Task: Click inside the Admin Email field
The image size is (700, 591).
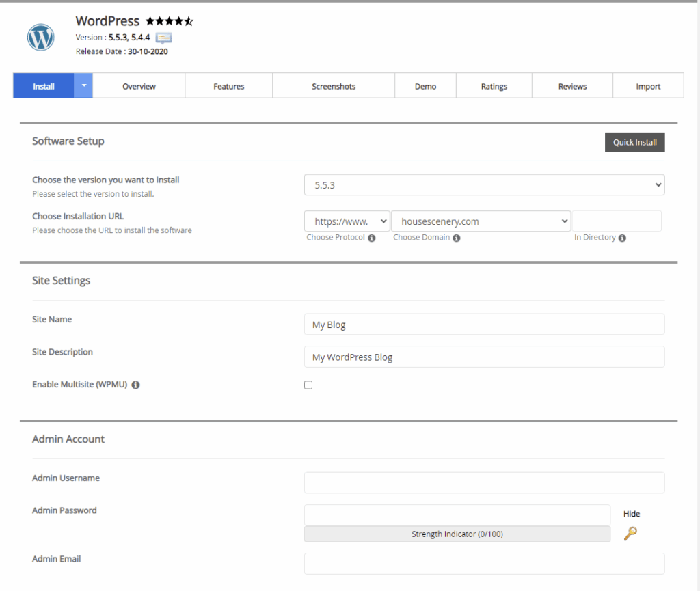Action: click(484, 563)
